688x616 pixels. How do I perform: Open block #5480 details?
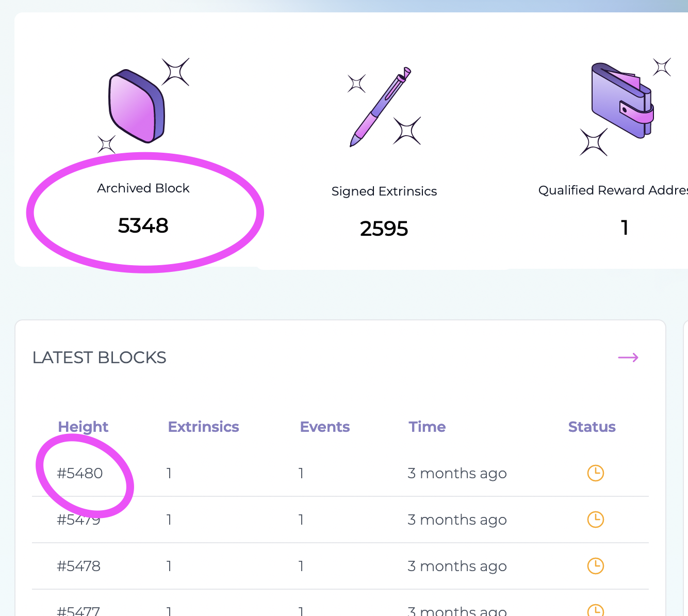click(80, 473)
